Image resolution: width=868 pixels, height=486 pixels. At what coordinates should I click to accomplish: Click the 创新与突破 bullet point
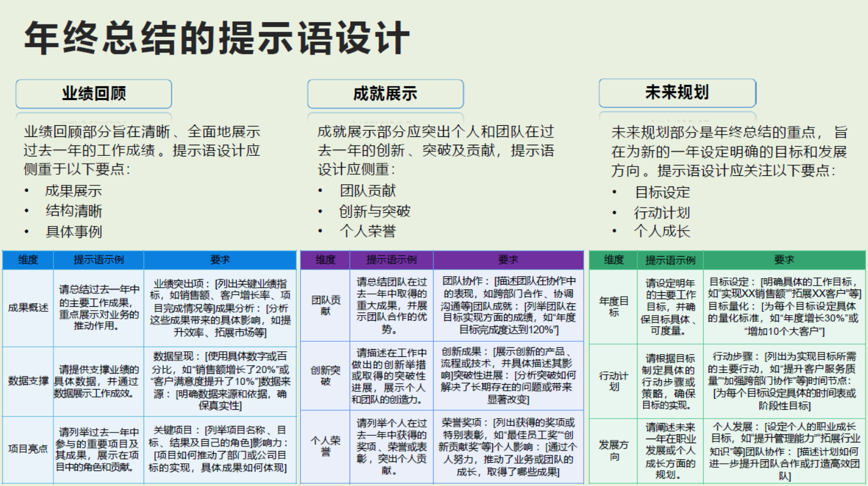pos(375,211)
